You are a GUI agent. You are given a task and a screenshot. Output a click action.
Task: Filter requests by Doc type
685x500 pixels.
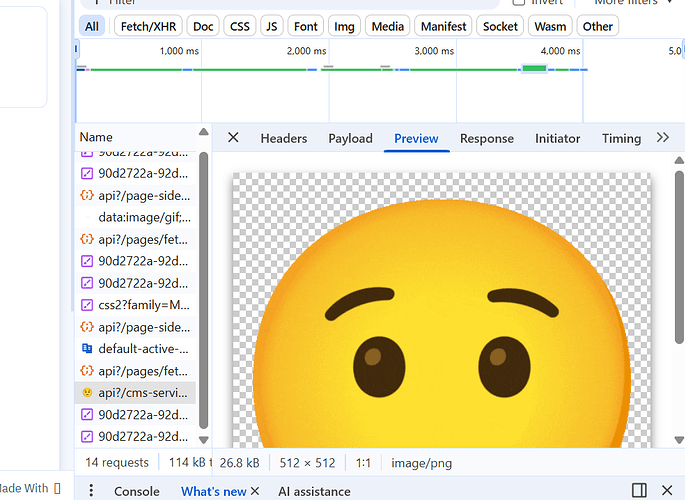[x=203, y=26]
